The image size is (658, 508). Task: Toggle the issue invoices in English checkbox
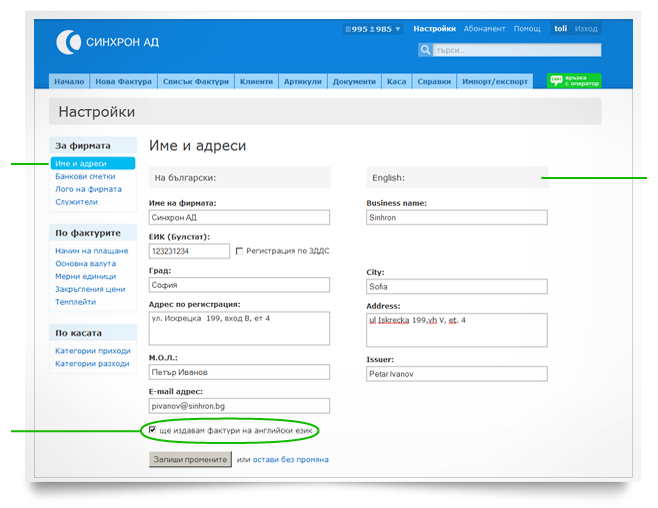[x=152, y=430]
